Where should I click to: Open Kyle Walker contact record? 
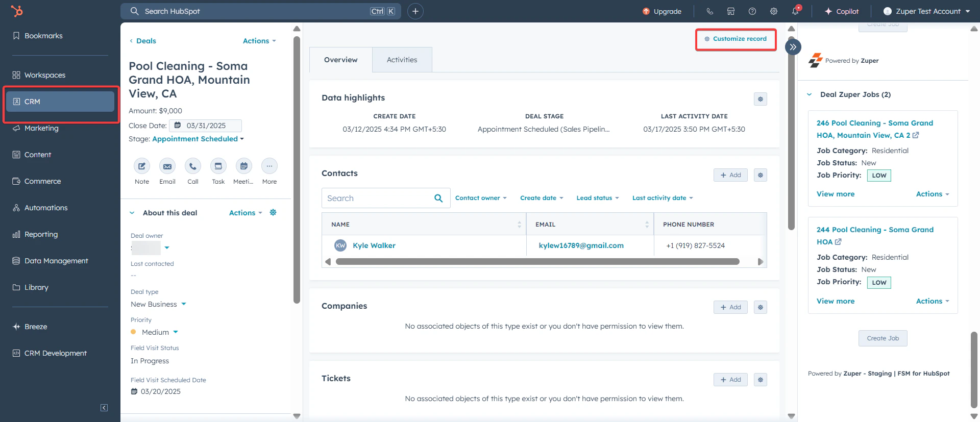click(x=374, y=245)
